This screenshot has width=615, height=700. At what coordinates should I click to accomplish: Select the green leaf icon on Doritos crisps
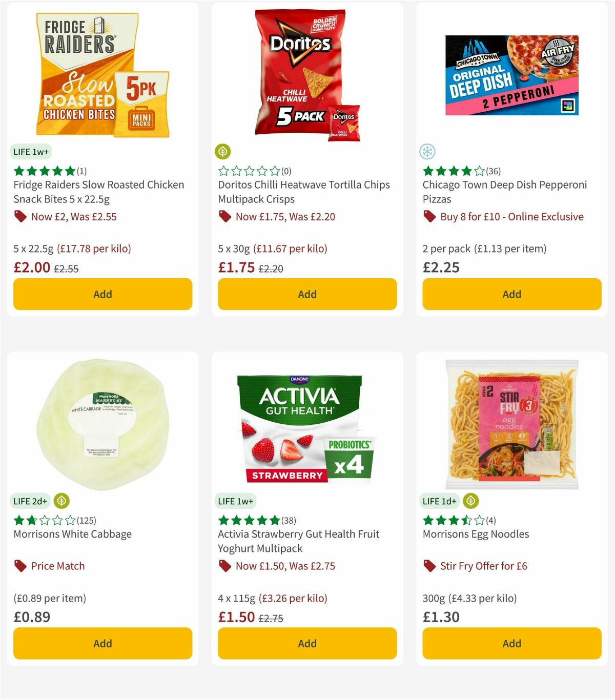point(223,152)
